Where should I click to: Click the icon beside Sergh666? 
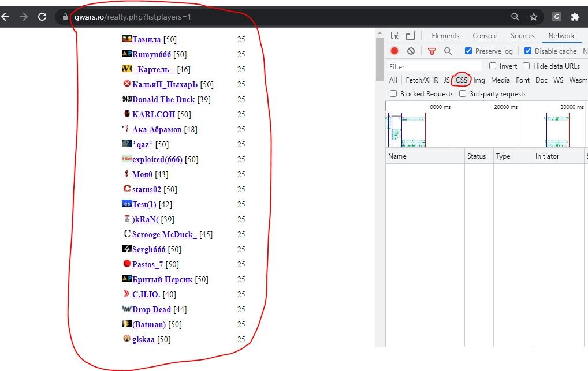[126, 249]
